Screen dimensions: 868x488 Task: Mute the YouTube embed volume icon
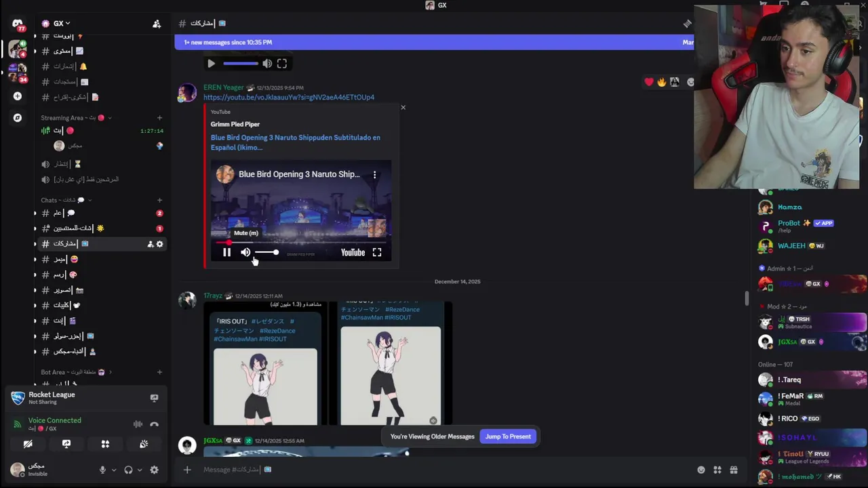click(x=245, y=252)
